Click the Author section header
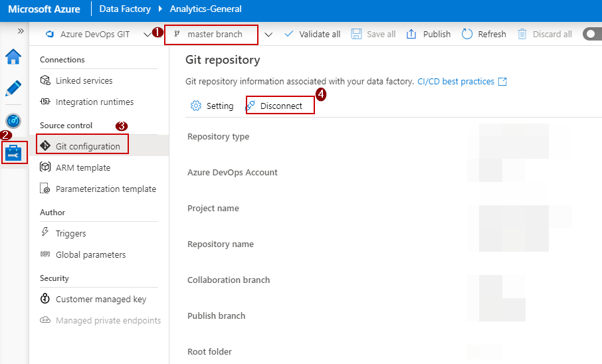Screen dimensions: 602x364 52,213
